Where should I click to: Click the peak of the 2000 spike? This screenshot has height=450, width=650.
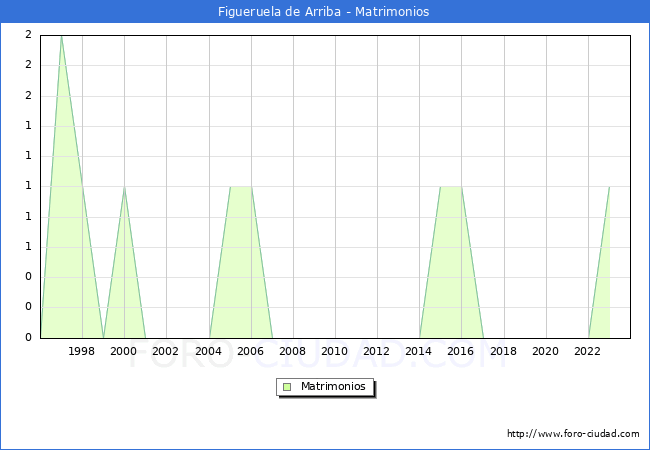click(x=124, y=187)
